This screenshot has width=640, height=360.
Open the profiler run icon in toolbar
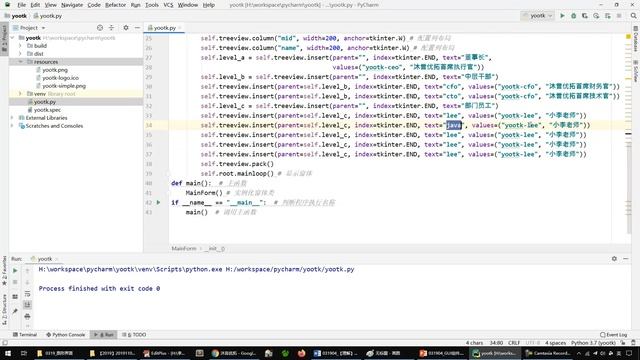pyautogui.click(x=596, y=16)
